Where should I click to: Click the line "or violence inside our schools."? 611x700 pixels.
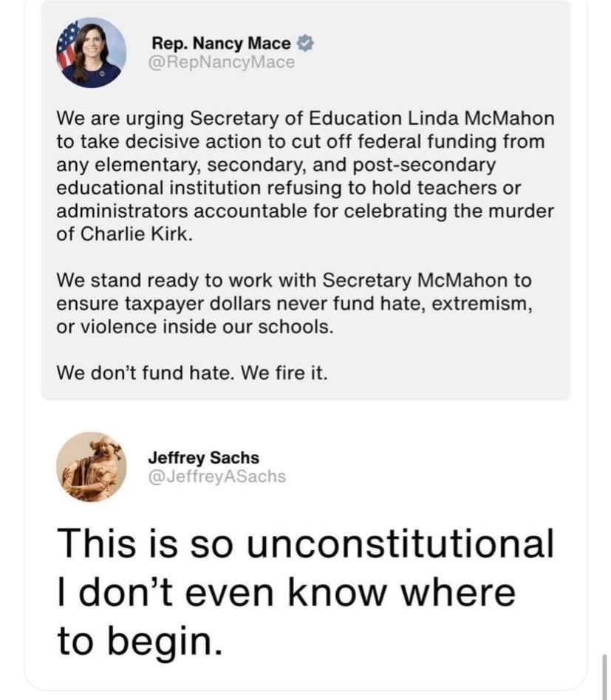[195, 327]
